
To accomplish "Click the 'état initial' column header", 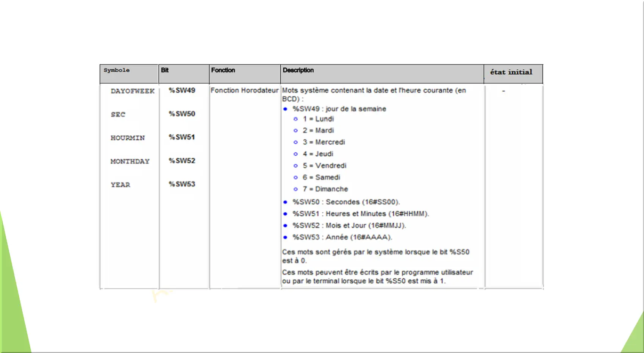I will pos(513,74).
